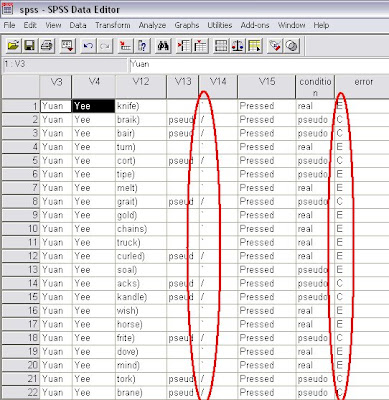The width and height of the screenshot is (389, 400).
Task: Click the Go to Case icon
Action: click(125, 46)
